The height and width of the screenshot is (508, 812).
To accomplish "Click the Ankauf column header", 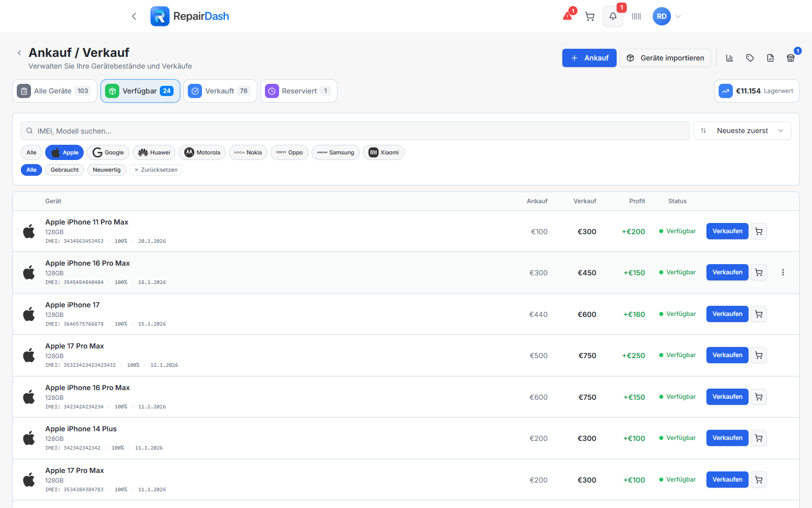I will point(537,201).
